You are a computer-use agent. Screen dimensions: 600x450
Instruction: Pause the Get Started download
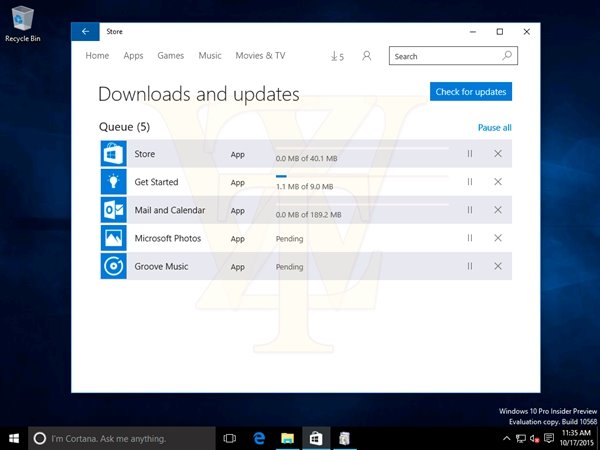click(x=469, y=182)
